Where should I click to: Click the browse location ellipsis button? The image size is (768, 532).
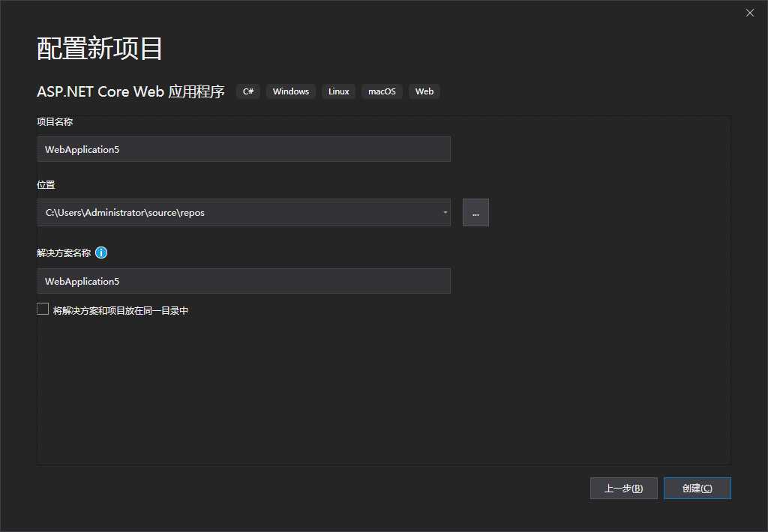coord(475,212)
